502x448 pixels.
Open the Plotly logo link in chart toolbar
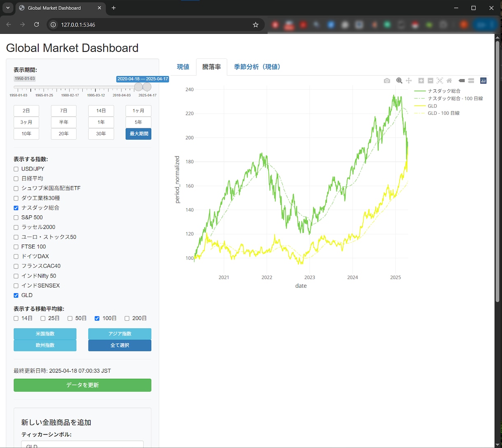pos(483,81)
